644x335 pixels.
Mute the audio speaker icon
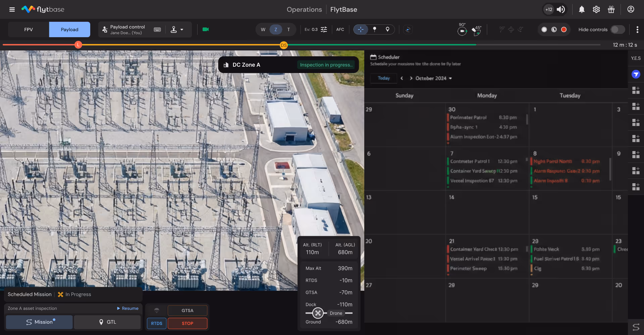(x=561, y=9)
